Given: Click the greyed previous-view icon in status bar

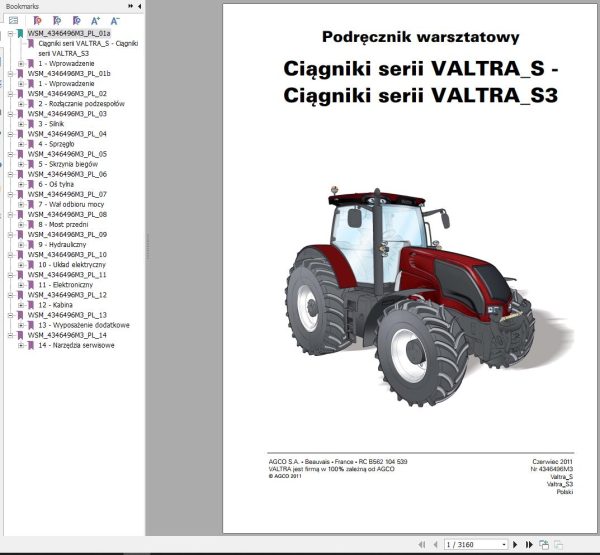Looking at the screenshot, I should [x=558, y=544].
